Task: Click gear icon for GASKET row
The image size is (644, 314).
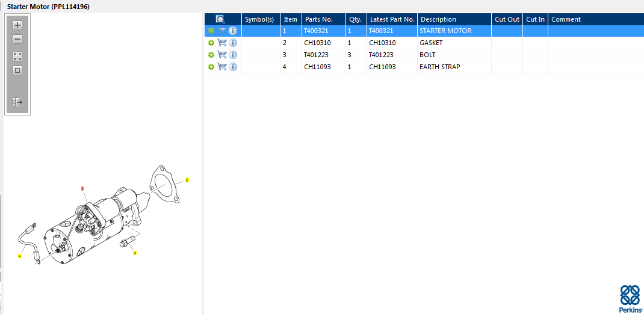Action: pyautogui.click(x=211, y=43)
